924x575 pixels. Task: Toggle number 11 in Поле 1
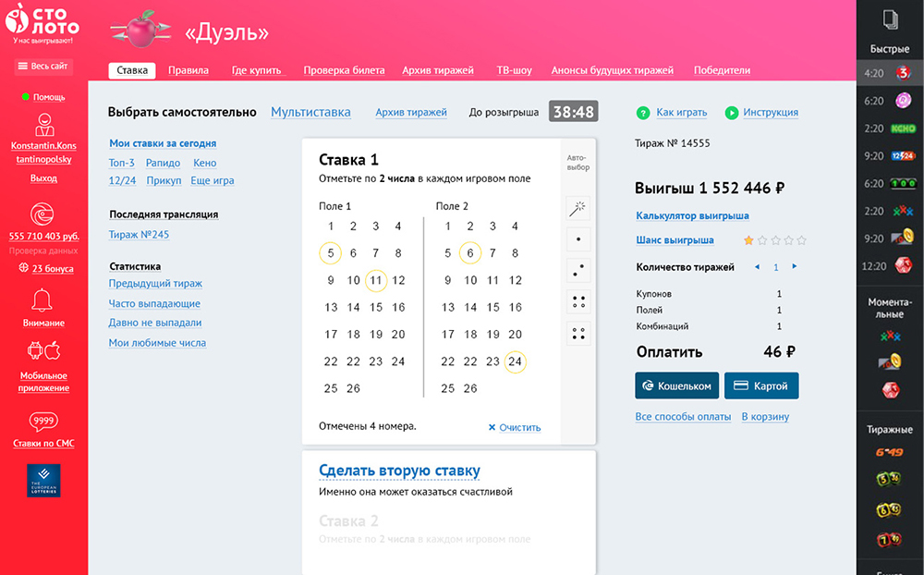[x=375, y=280]
